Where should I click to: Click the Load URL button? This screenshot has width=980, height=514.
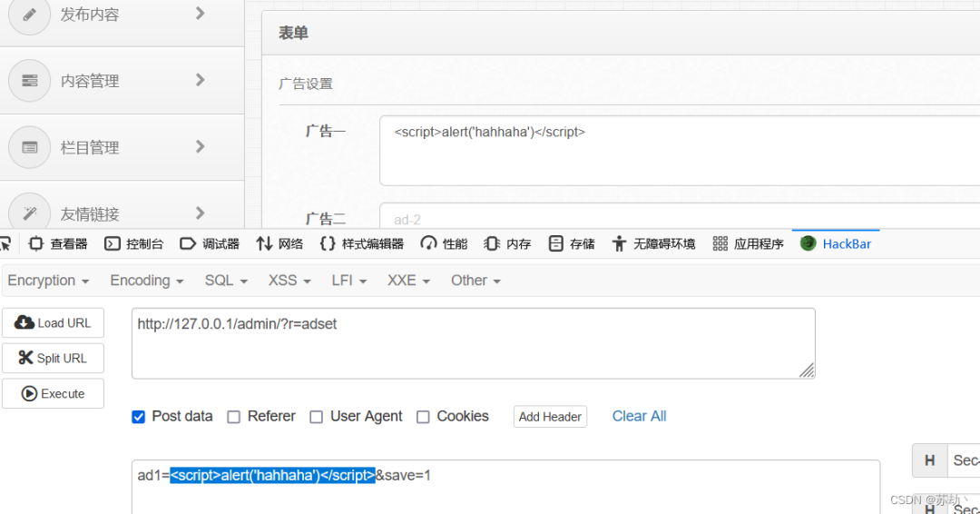(x=54, y=322)
